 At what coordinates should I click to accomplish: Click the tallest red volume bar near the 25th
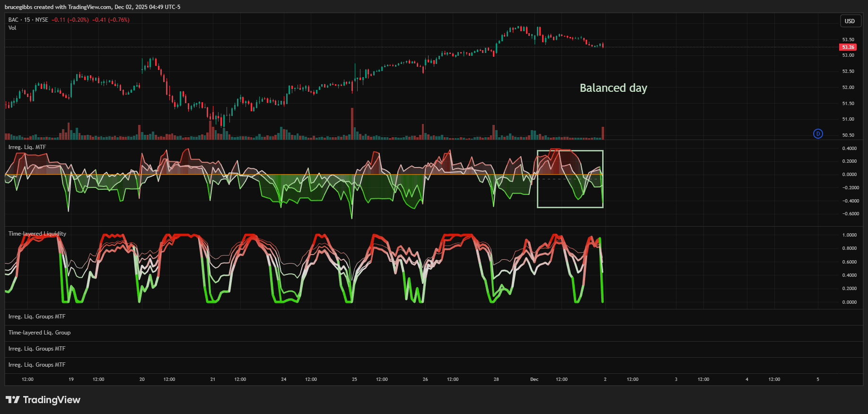[x=352, y=124]
